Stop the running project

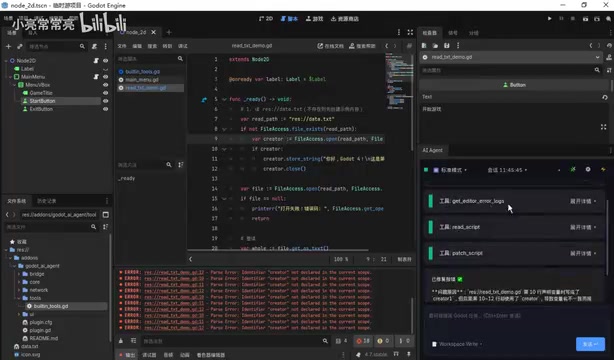point(573,18)
